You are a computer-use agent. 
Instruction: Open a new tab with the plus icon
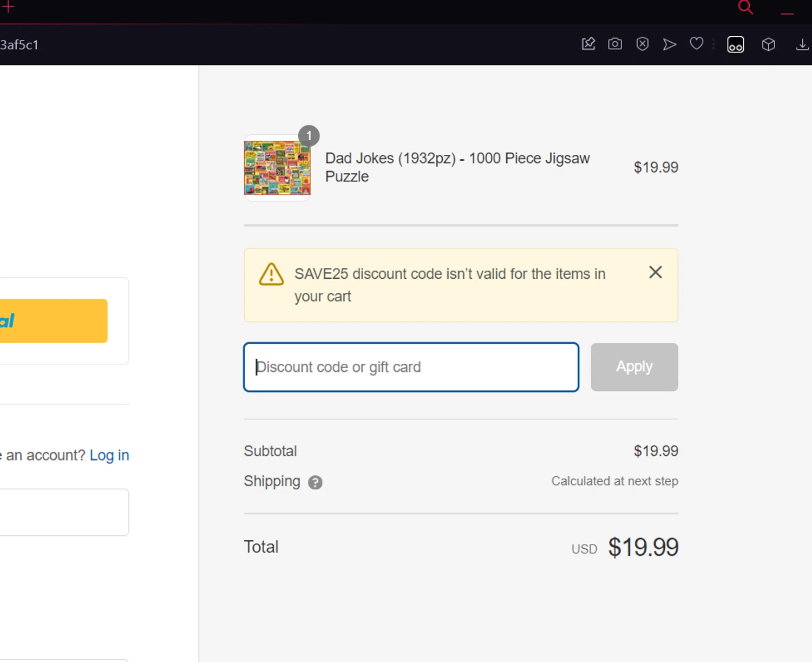pyautogui.click(x=8, y=7)
